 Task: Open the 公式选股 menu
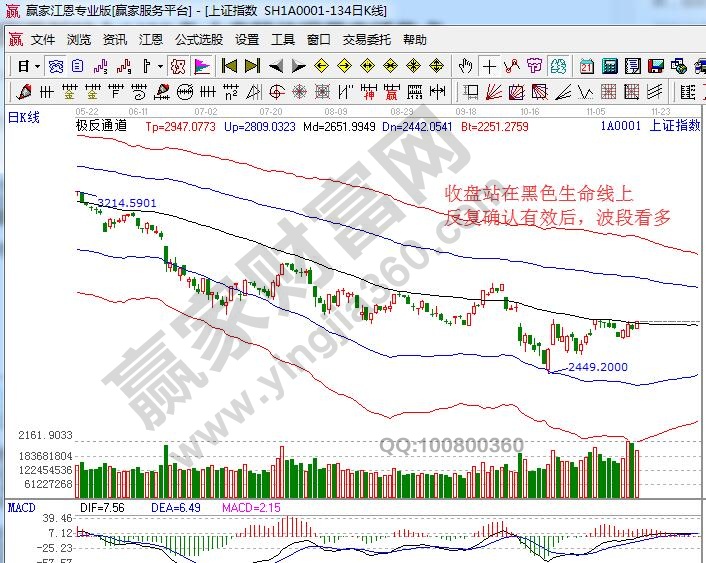[x=198, y=40]
